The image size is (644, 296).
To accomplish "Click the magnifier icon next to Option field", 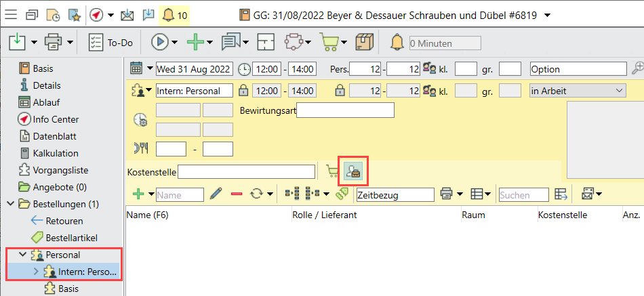I will tap(637, 68).
